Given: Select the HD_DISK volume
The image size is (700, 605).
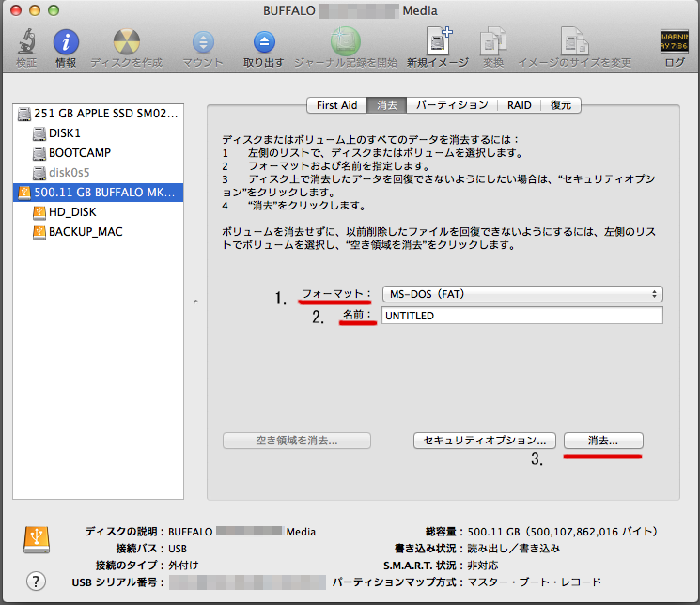Looking at the screenshot, I should point(99,212).
